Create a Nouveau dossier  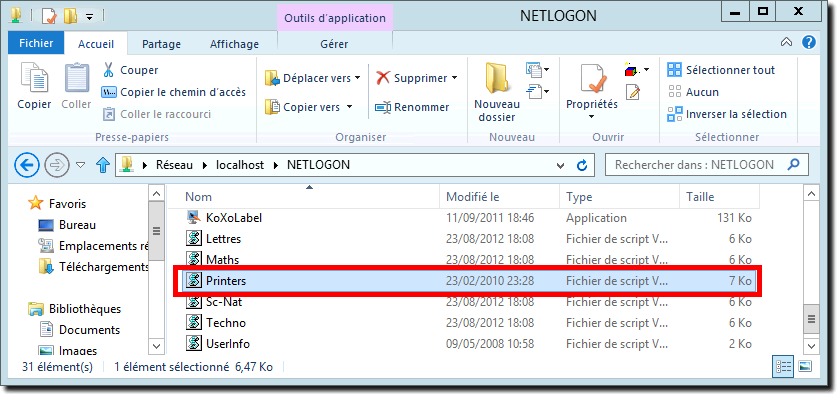[496, 92]
